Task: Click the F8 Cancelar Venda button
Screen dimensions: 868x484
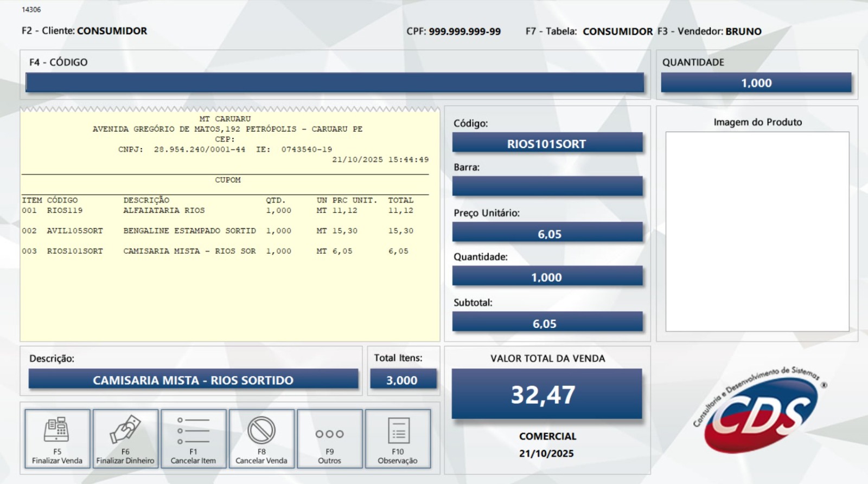Action: (x=261, y=439)
